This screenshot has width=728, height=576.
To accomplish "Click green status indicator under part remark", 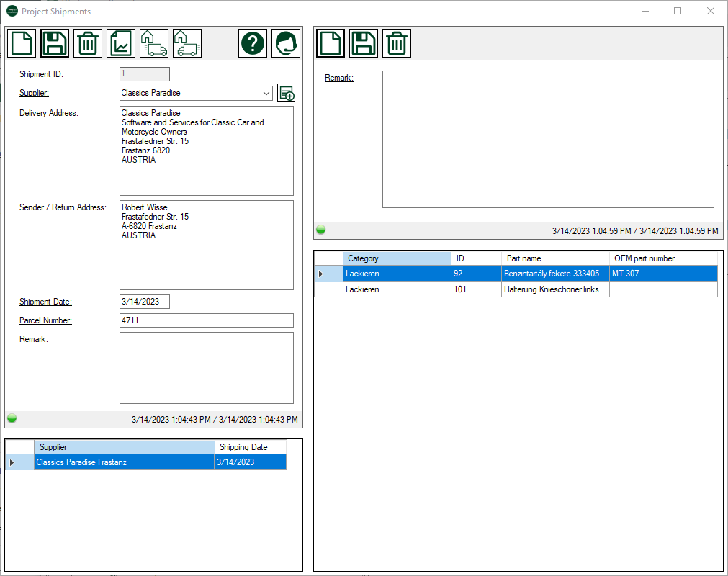I will 321,230.
